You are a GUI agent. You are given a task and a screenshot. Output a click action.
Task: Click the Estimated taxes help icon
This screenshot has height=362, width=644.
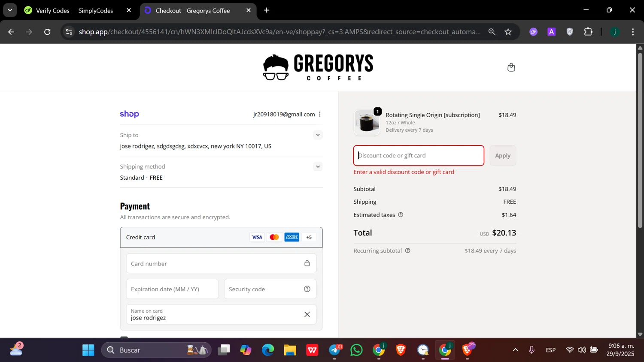401,215
